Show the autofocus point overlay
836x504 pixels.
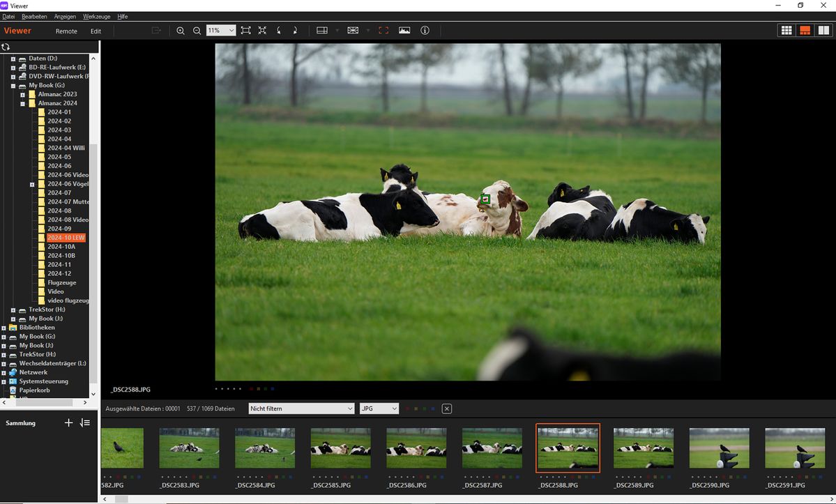353,30
